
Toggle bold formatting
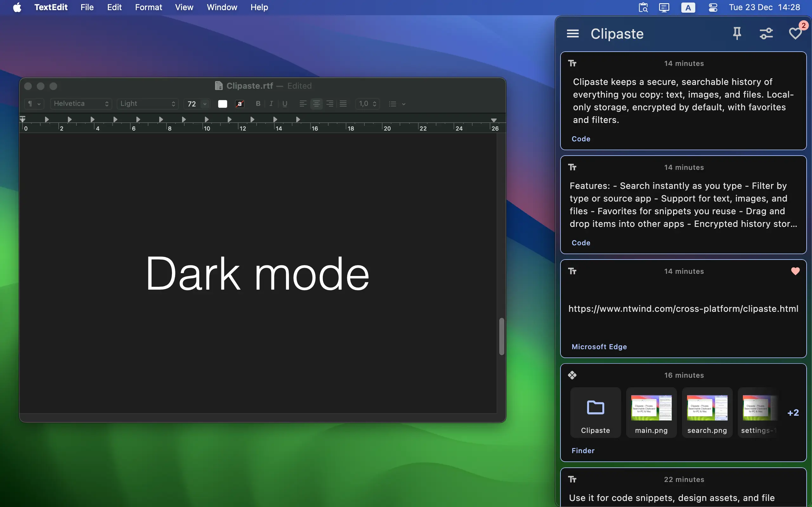(x=258, y=104)
